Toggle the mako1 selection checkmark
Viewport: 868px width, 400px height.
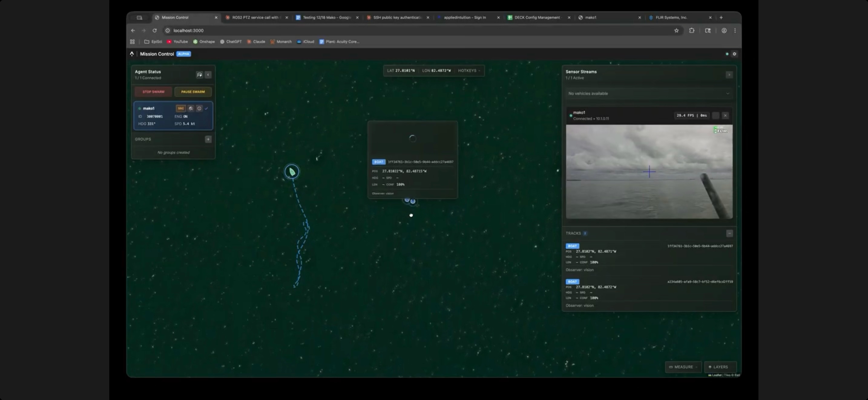[x=206, y=108]
